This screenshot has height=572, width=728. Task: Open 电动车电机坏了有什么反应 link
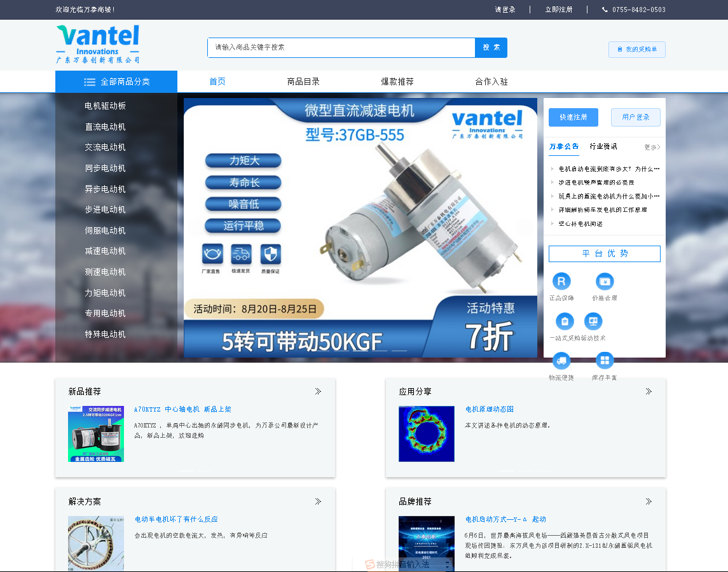176,519
